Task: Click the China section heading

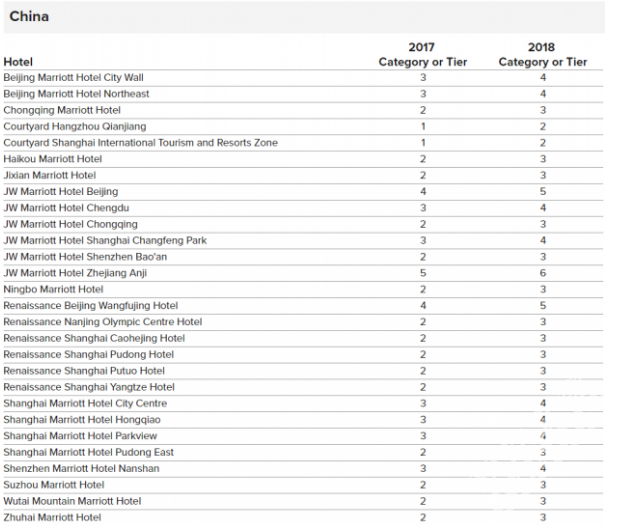Action: coord(29,16)
